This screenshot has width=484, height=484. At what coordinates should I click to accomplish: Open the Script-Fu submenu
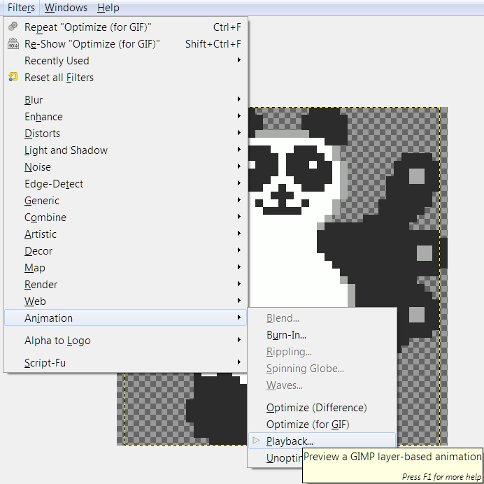125,363
